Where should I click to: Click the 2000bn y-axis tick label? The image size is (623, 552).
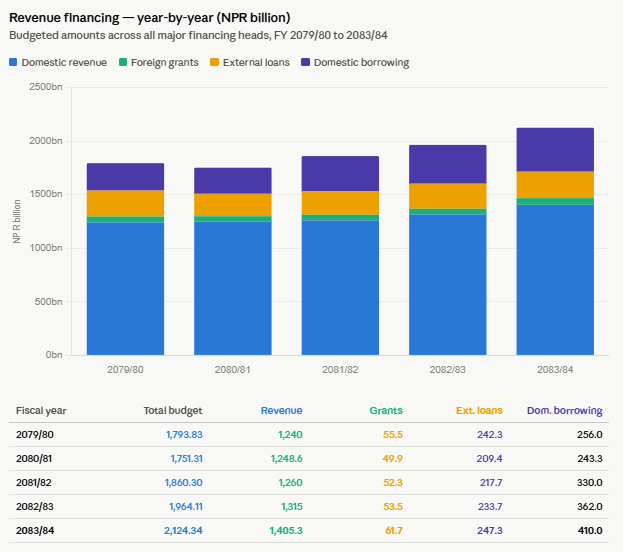coord(46,141)
